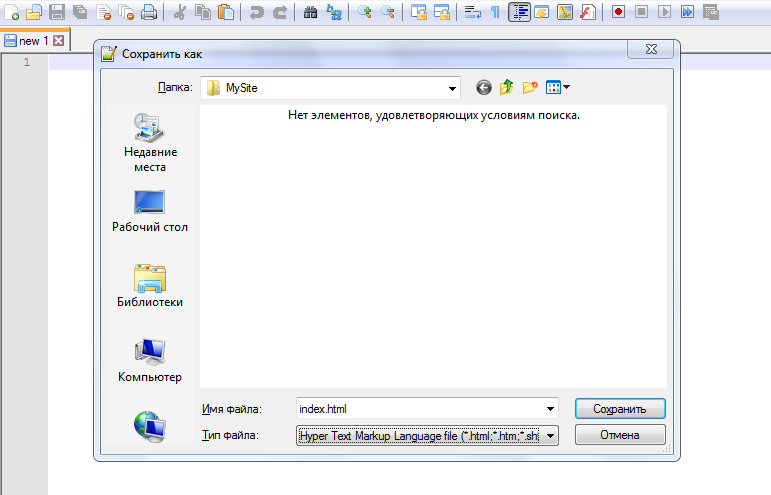Click the Save file toolbar icon
Screen dimensions: 771x495
(x=58, y=11)
